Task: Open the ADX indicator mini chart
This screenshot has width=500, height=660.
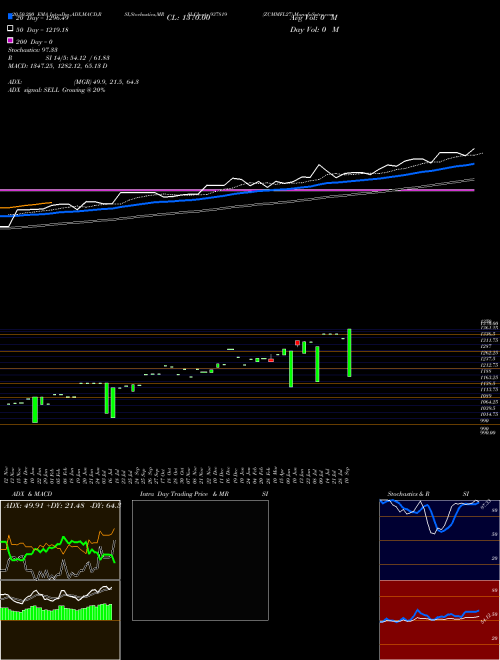Action: (x=60, y=540)
